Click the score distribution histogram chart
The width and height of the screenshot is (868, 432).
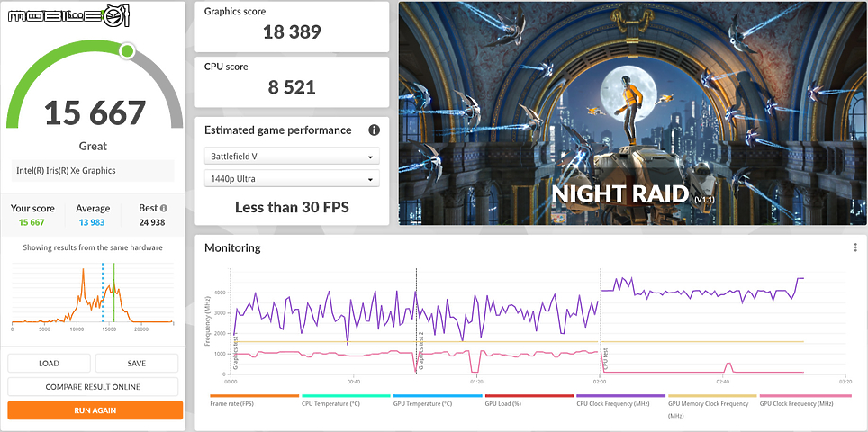coord(93,296)
